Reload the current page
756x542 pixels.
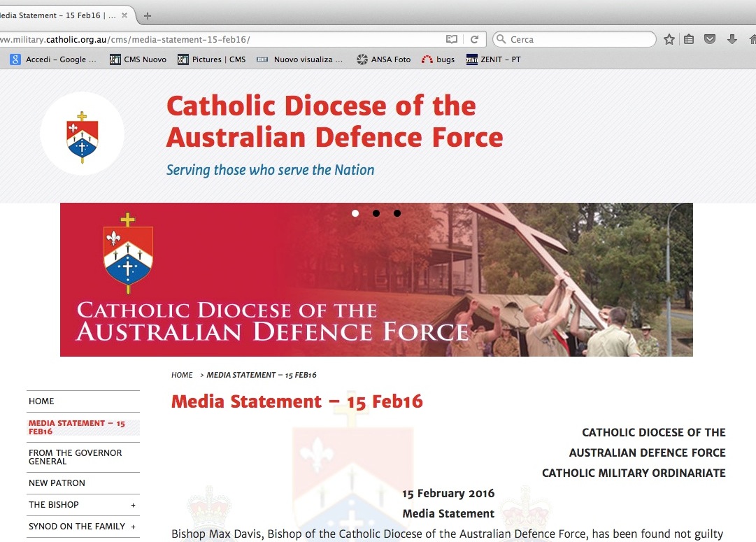click(474, 40)
